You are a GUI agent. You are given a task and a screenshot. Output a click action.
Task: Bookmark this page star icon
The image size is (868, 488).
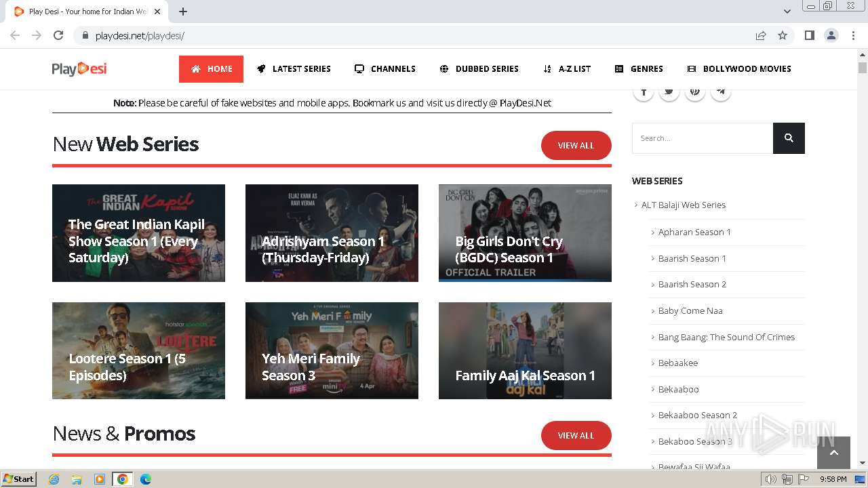(783, 35)
